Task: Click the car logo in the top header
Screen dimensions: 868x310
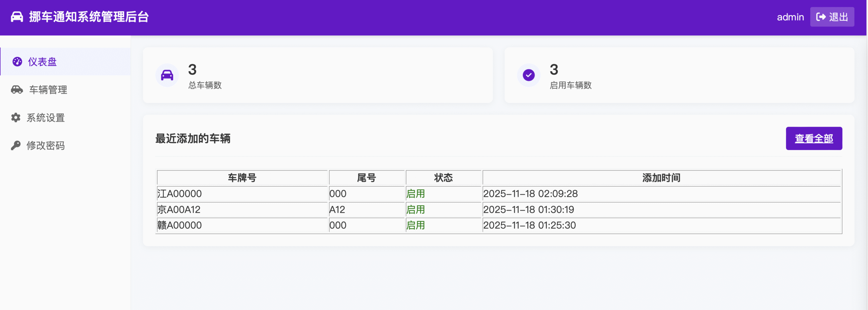Action: tap(16, 17)
